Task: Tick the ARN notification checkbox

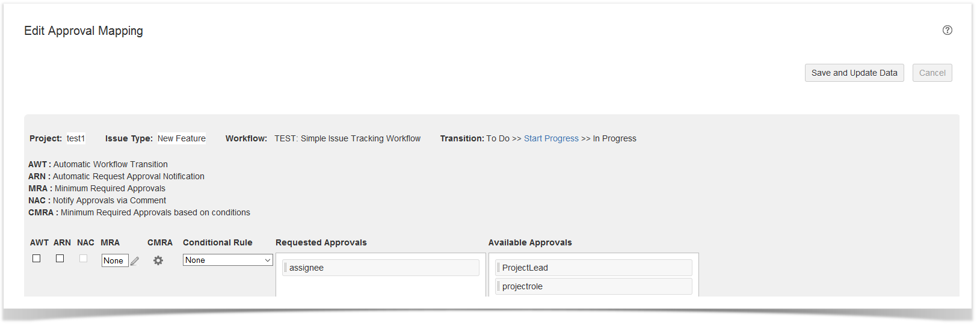Action: coord(60,259)
